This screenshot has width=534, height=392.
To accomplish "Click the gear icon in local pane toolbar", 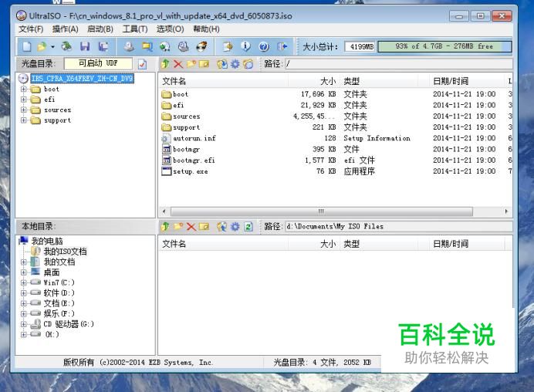I will (x=235, y=227).
